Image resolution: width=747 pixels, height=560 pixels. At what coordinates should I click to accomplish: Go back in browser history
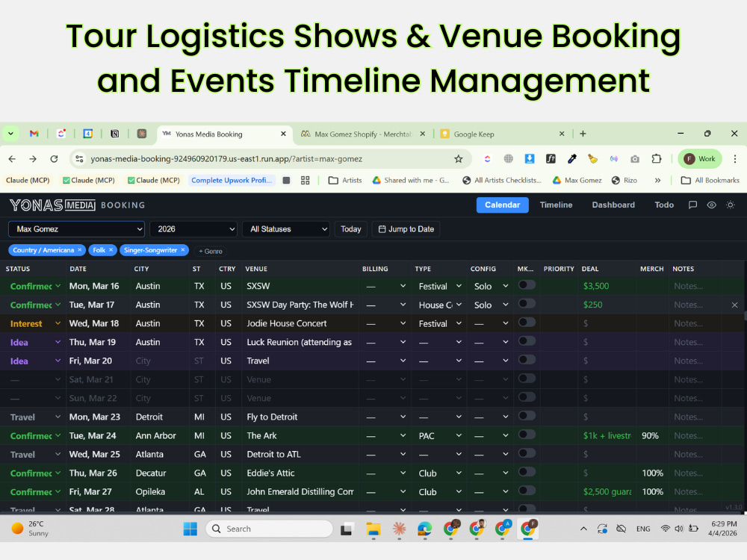pyautogui.click(x=12, y=159)
